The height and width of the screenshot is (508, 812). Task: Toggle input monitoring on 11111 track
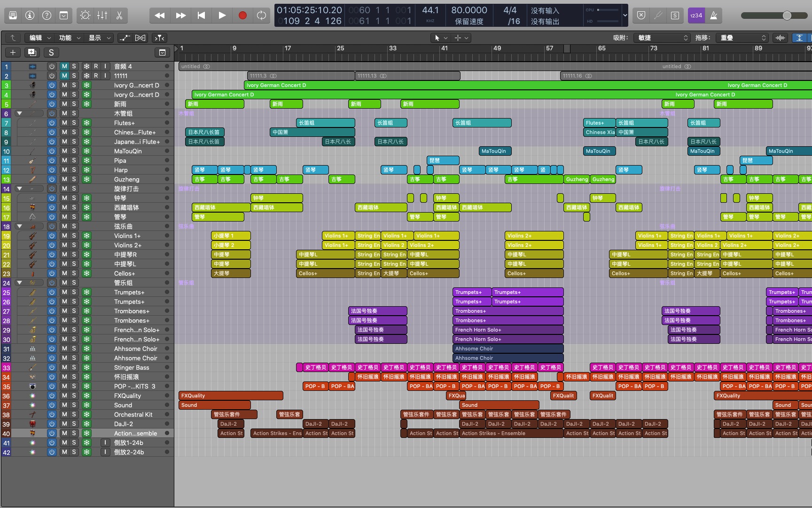105,76
